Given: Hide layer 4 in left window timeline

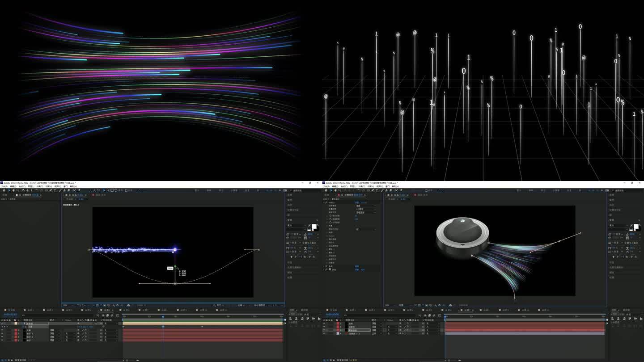Looking at the screenshot, I should coord(2,337).
